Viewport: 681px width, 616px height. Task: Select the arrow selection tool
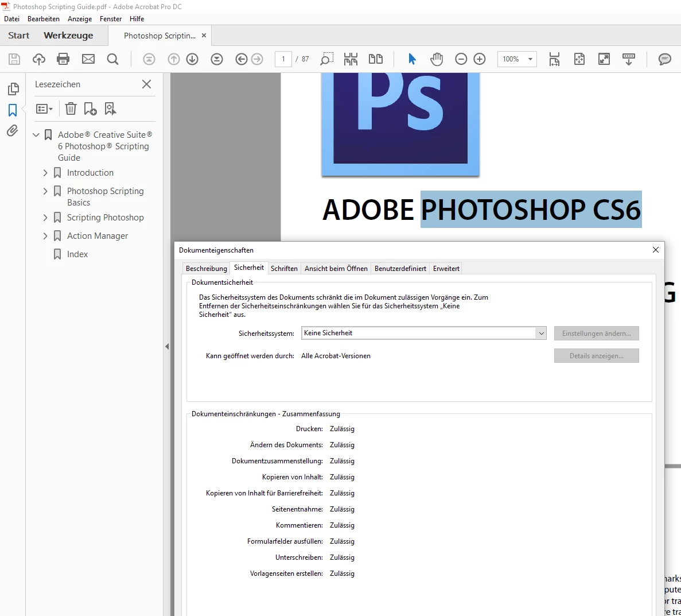click(x=412, y=59)
